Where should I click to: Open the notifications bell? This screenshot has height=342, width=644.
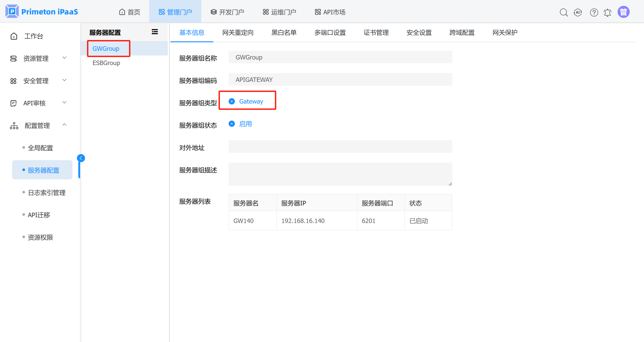[x=608, y=12]
